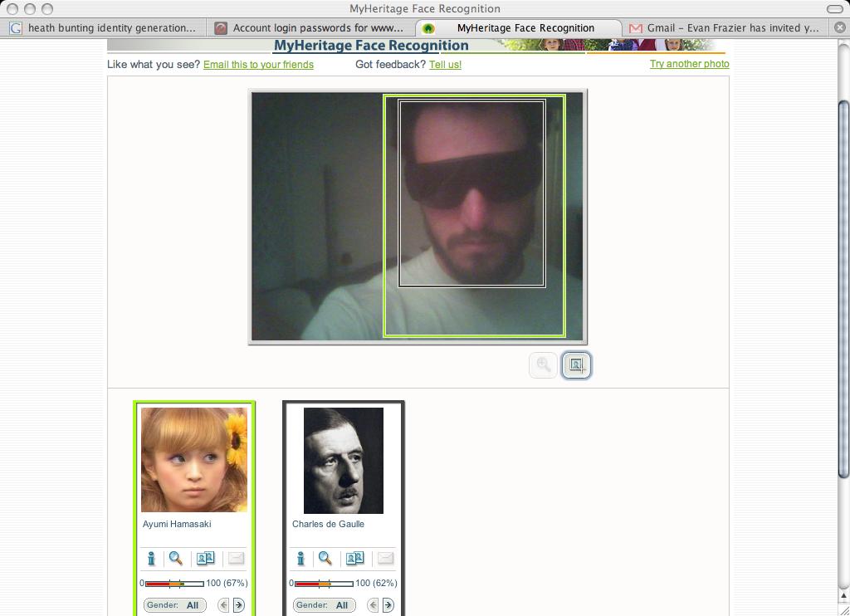The height and width of the screenshot is (616, 850).
Task: Click the favicon of Account login passwords tab
Action: click(221, 28)
